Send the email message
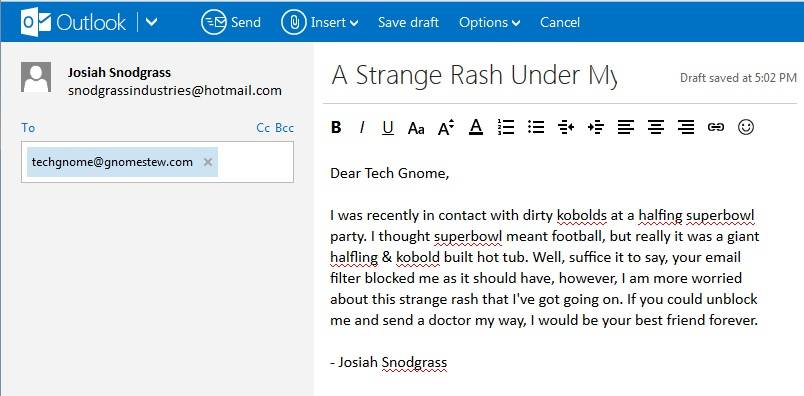This screenshot has height=396, width=804. tap(231, 22)
